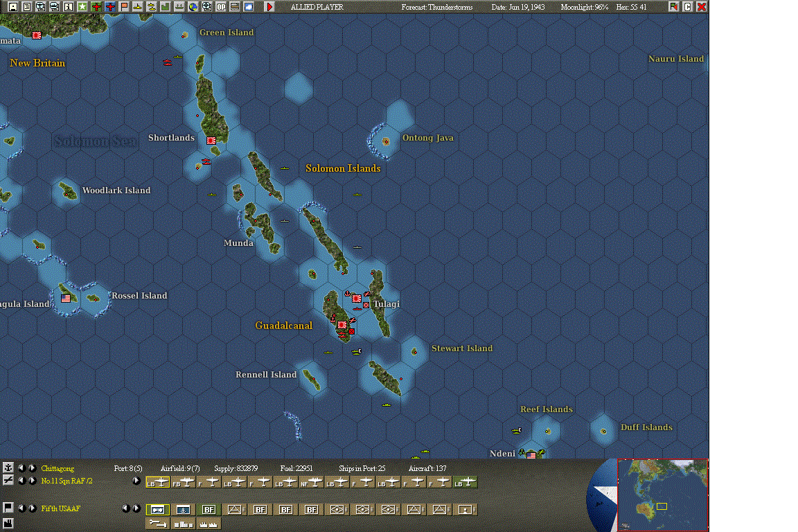Viewport: 798px width, 532px height.
Task: Select the FB fighter-bomber air unit
Action: pyautogui.click(x=183, y=482)
